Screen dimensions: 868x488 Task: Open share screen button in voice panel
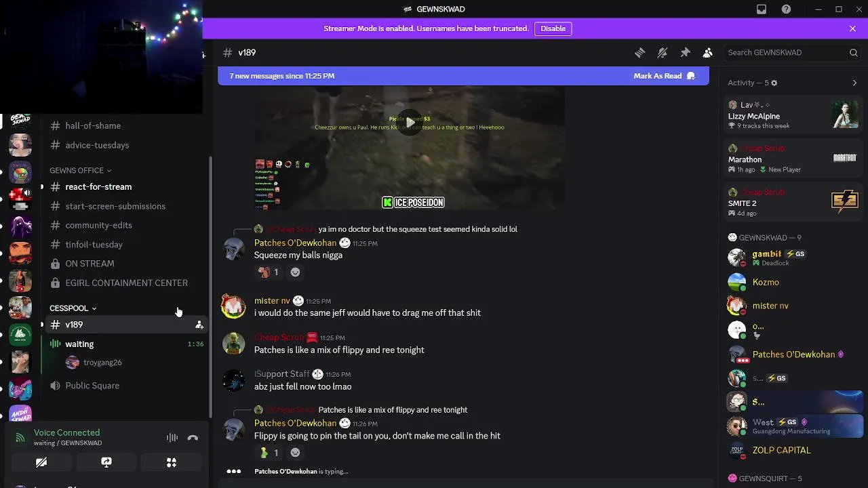106,462
